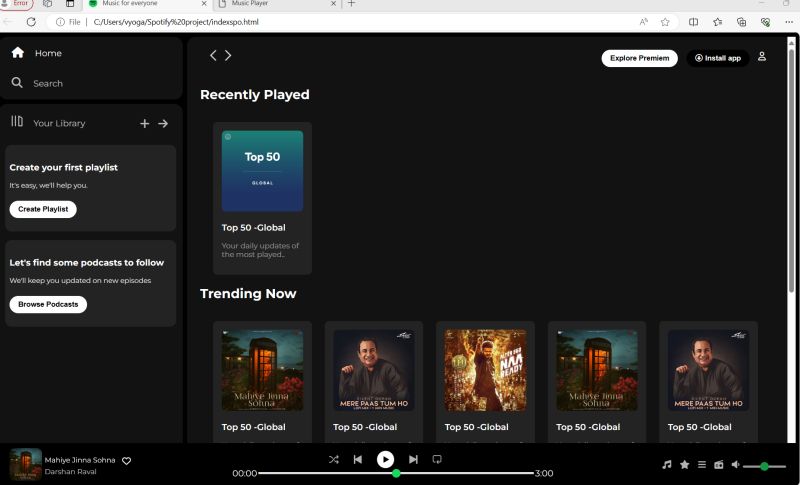Open browser read aloud icon
Screen dimensions: 800x485
click(x=644, y=22)
